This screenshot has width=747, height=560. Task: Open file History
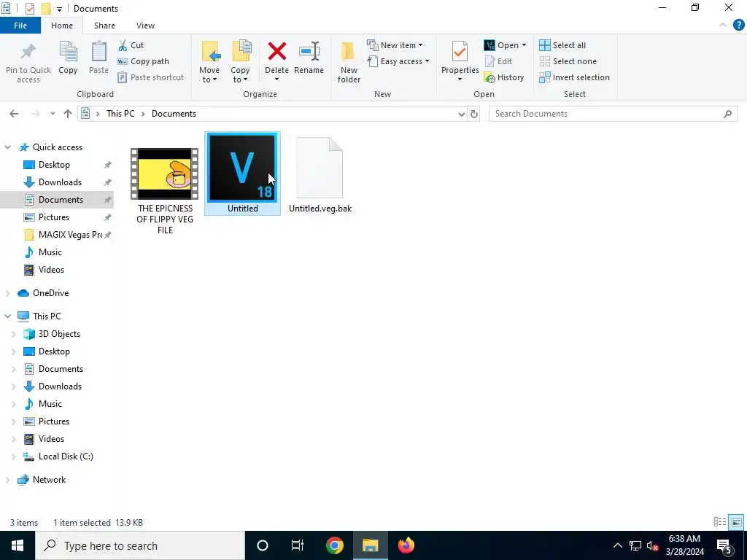[504, 77]
